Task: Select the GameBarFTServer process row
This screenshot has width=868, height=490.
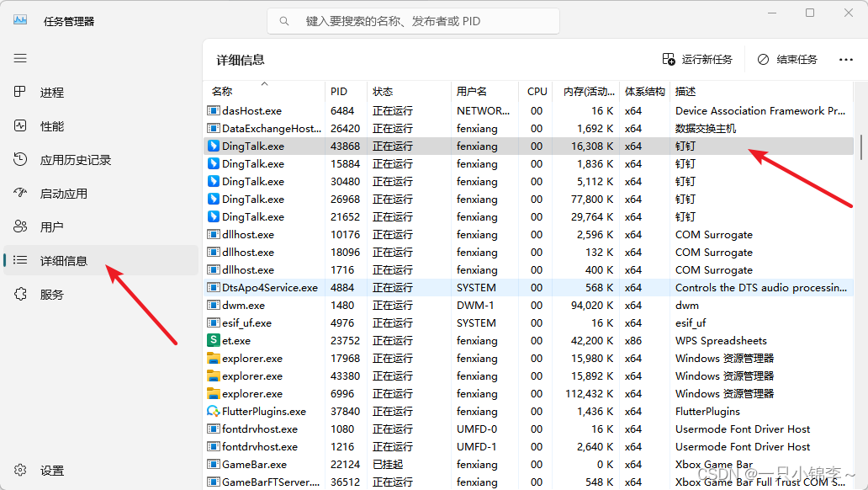Action: coord(529,482)
